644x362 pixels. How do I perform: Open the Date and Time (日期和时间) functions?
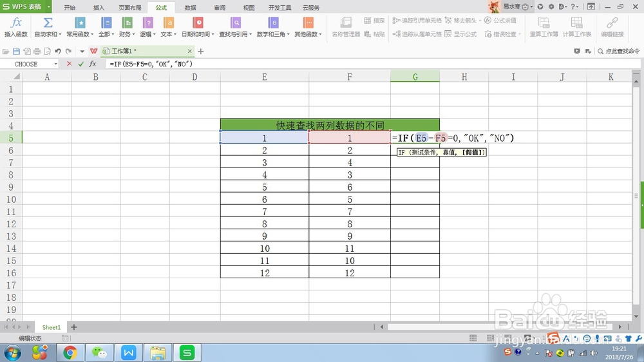[x=198, y=26]
